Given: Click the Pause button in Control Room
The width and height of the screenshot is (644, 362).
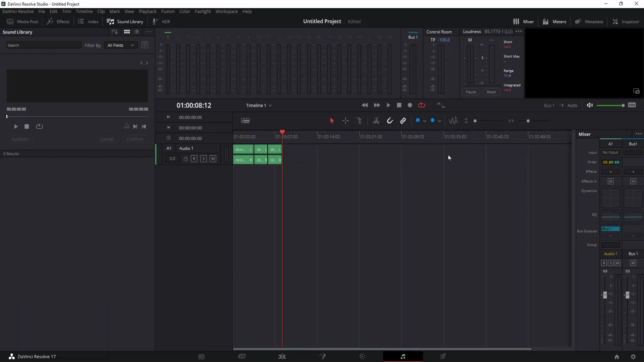Looking at the screenshot, I should (x=471, y=92).
